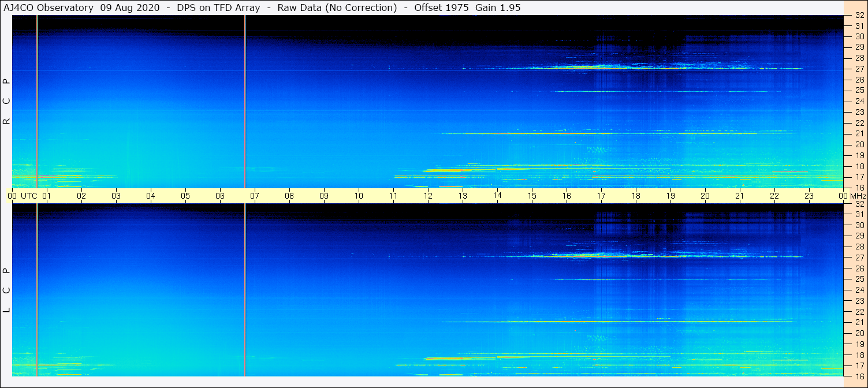The height and width of the screenshot is (388, 868).
Task: Select hour 03 on the time axis
Action: 116,196
